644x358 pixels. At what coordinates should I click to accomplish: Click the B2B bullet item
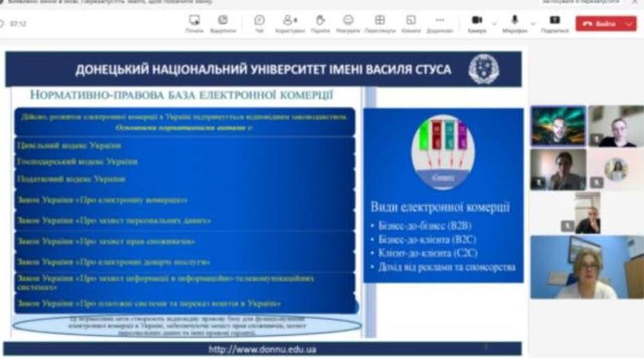click(x=424, y=226)
